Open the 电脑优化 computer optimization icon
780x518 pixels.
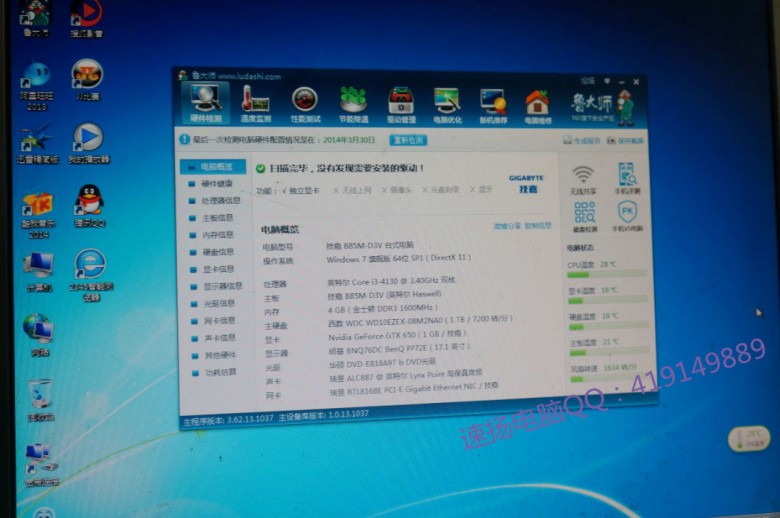(x=447, y=105)
